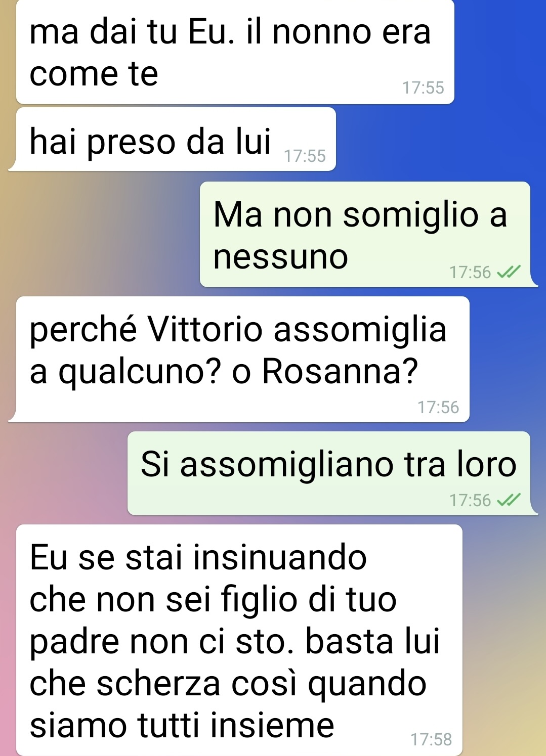Tap double checkmarks on 'Si assomigliano' message
Screen dimensions: 546x756
point(508,501)
